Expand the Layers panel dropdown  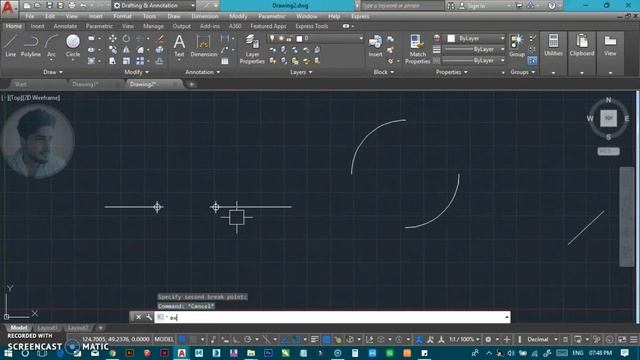(301, 72)
